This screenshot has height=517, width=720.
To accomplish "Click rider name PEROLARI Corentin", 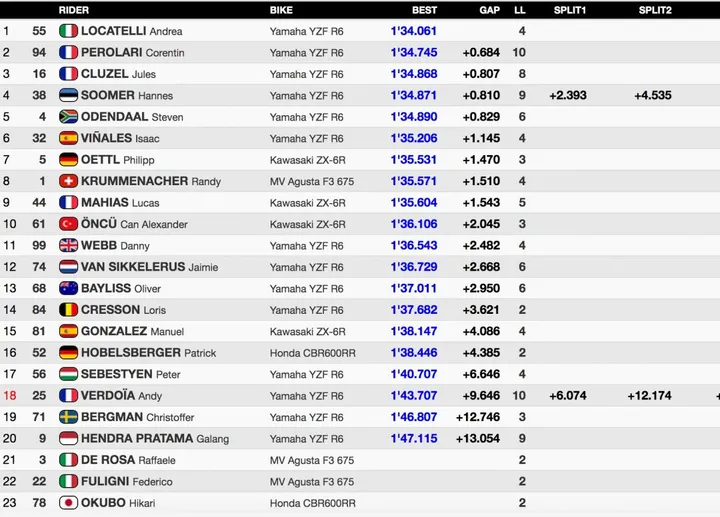I will click(x=133, y=52).
